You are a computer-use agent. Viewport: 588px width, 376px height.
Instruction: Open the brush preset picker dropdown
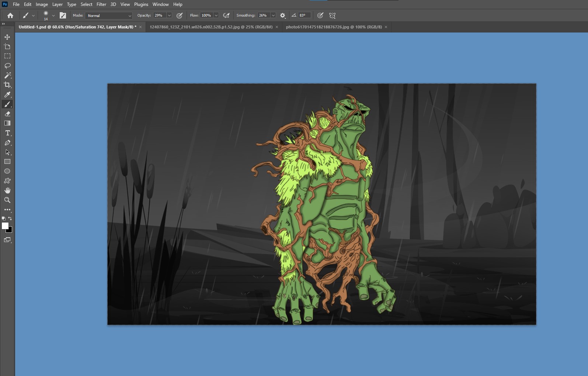[x=53, y=15]
